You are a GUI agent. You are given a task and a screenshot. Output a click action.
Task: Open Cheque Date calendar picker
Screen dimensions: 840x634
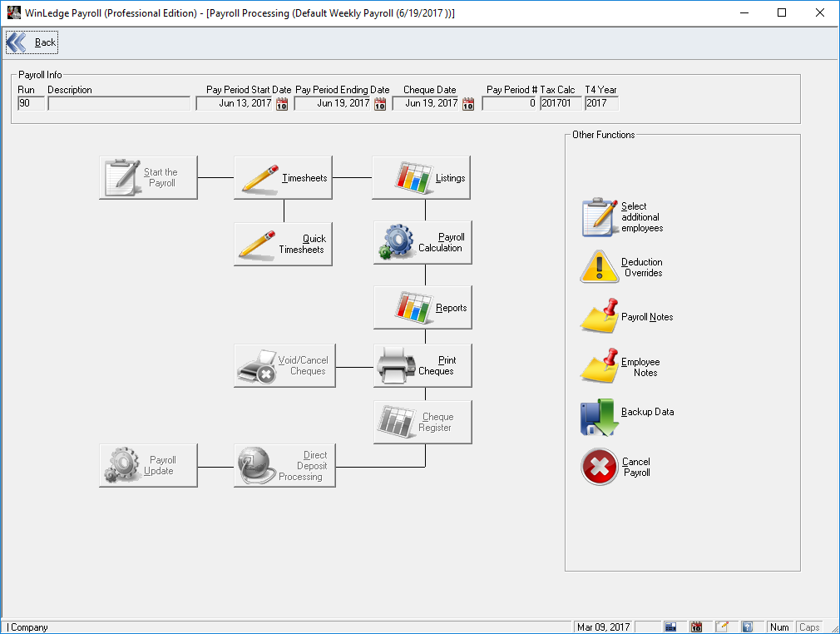pyautogui.click(x=468, y=104)
